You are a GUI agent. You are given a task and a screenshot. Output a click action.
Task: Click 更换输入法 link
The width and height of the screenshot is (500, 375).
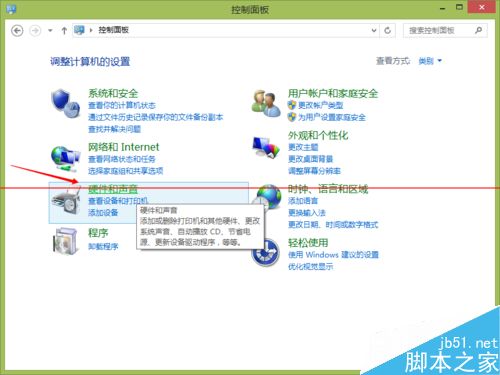click(x=307, y=213)
